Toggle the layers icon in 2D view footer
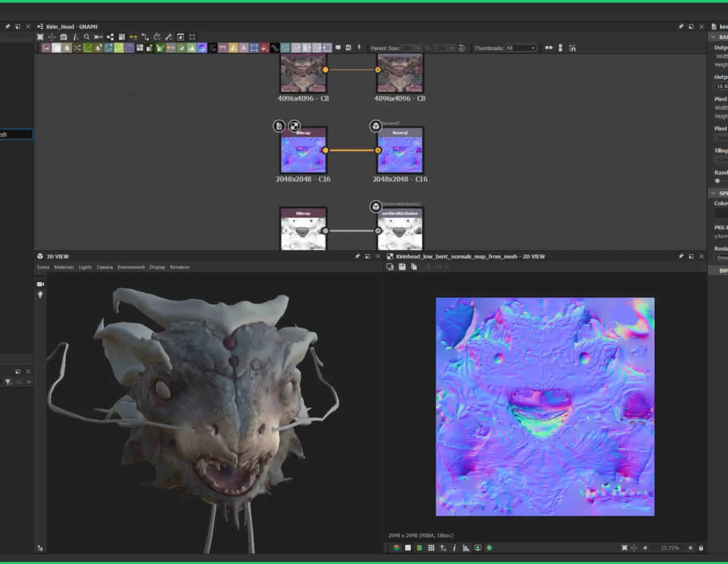 pos(397,548)
